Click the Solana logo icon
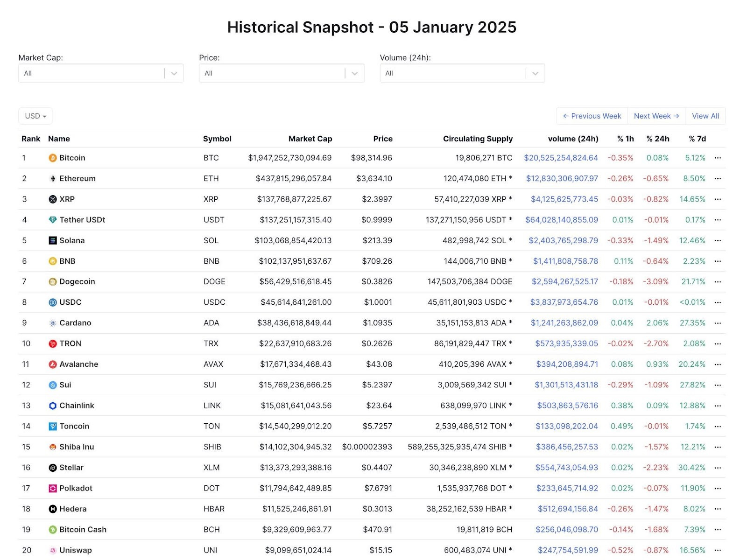 pos(53,241)
